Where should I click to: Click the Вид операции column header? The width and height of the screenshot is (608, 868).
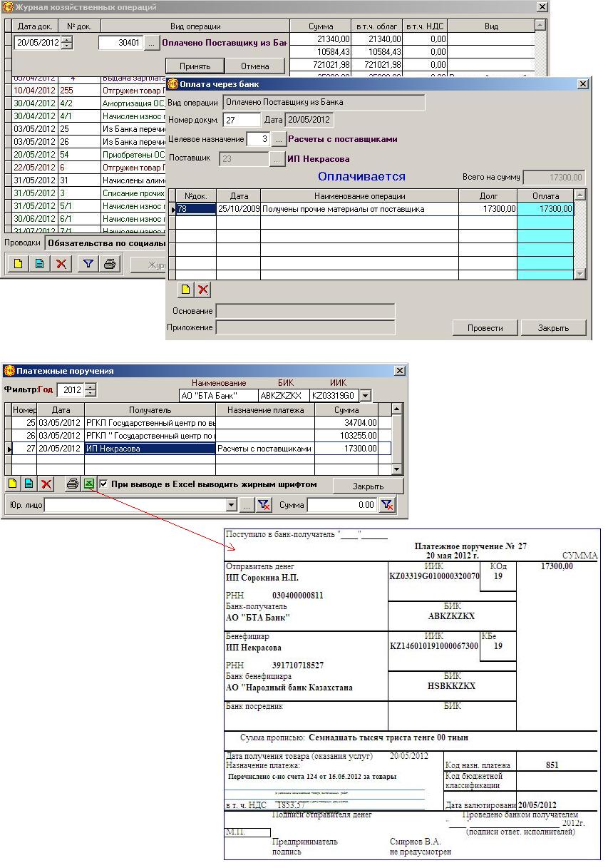click(x=195, y=26)
